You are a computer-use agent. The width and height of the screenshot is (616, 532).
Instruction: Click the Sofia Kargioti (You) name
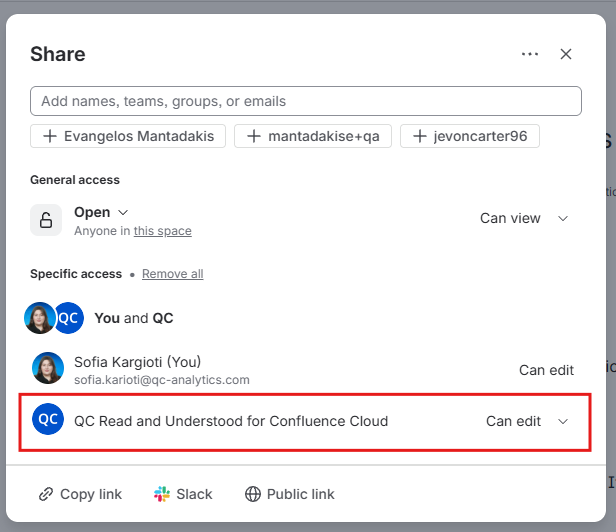[x=138, y=362]
